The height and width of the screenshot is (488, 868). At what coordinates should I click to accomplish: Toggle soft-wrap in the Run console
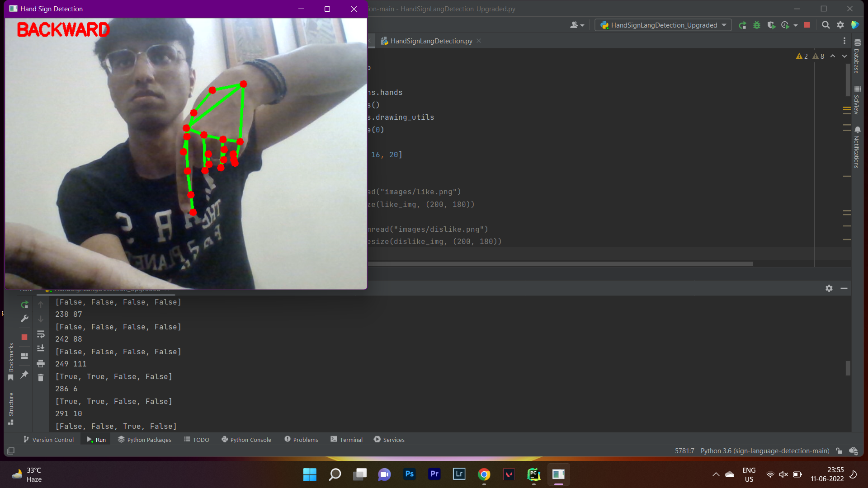pos(41,334)
